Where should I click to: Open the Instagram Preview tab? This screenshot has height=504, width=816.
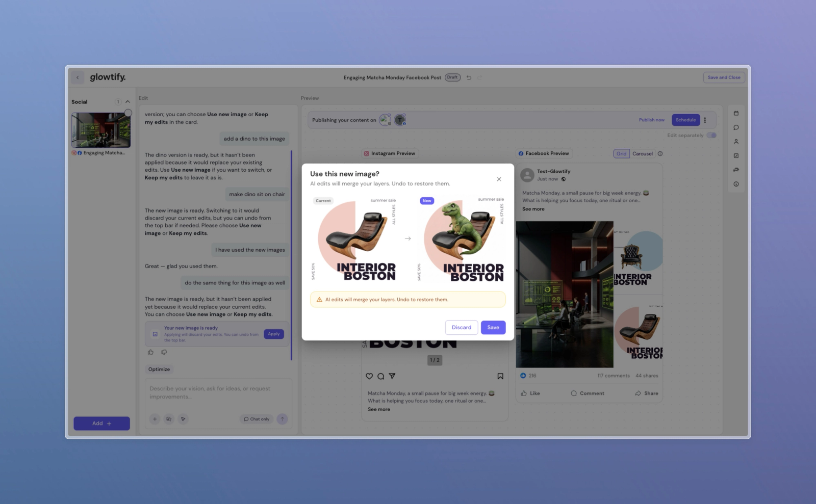390,153
